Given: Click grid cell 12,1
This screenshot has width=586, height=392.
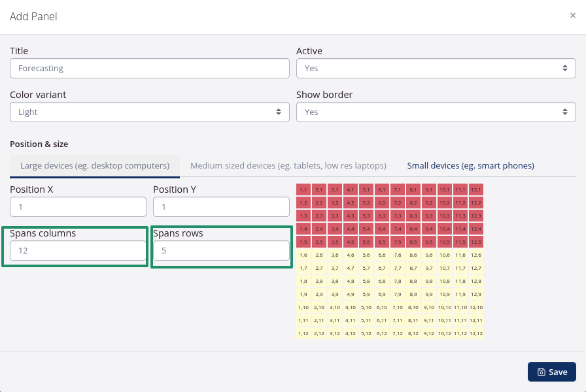Looking at the screenshot, I should pyautogui.click(x=476, y=189).
